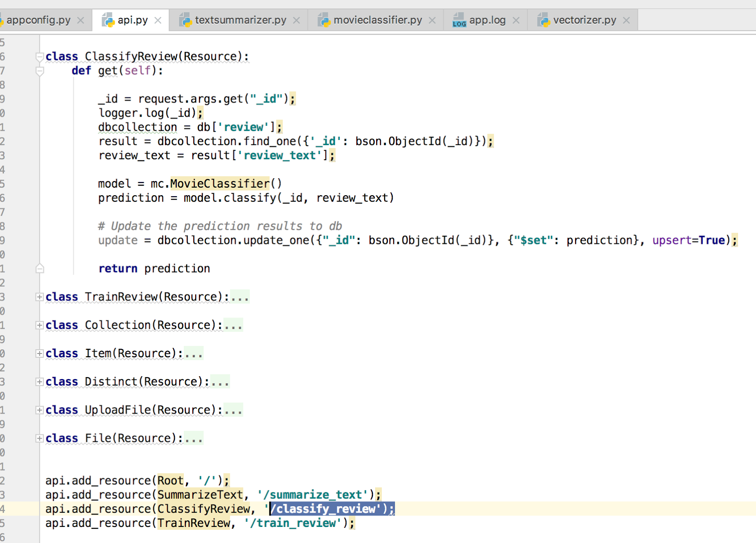The width and height of the screenshot is (756, 543).
Task: Click SummarizeText in the add_resource call
Action: [200, 495]
